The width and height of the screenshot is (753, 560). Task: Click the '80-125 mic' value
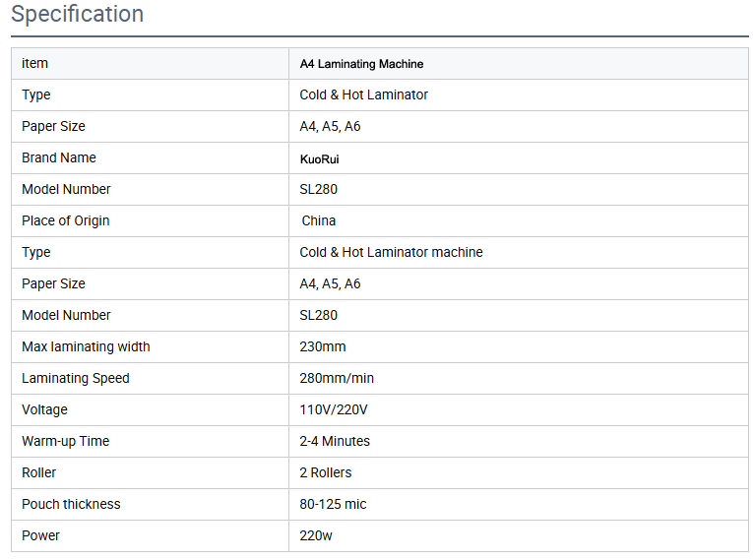tap(333, 505)
